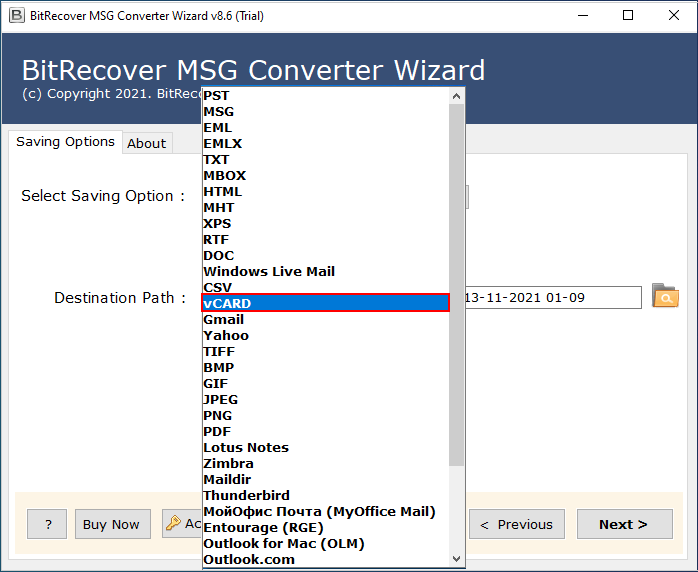The height and width of the screenshot is (572, 698).
Task: Choose Gmail as saving option
Action: (326, 320)
